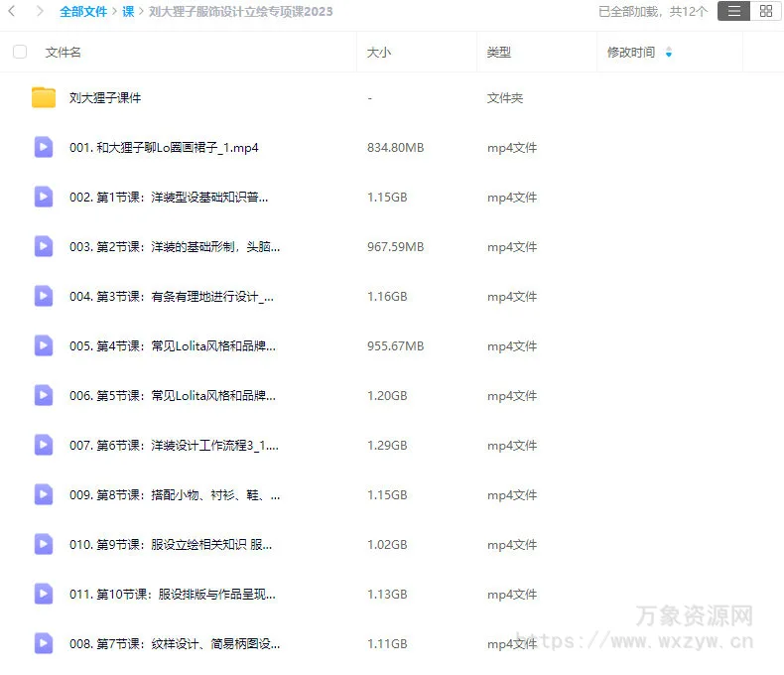Viewport: 784px width, 675px height.
Task: Sort by the 文件名 column header
Action: [64, 52]
